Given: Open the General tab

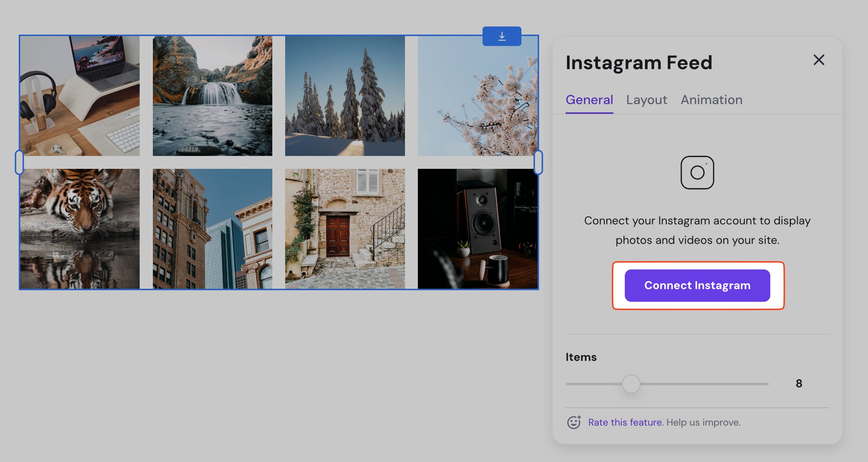Looking at the screenshot, I should click(589, 100).
